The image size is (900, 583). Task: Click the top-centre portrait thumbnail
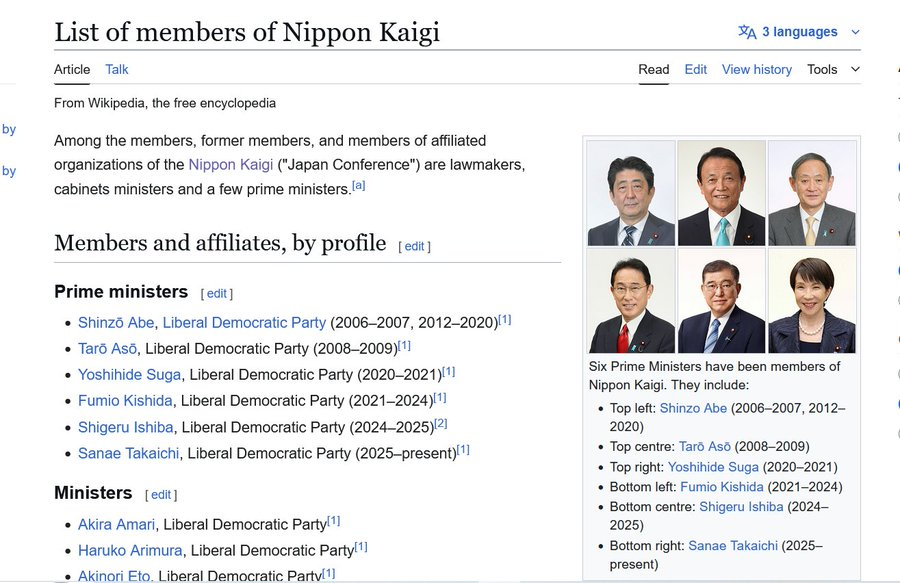(721, 193)
